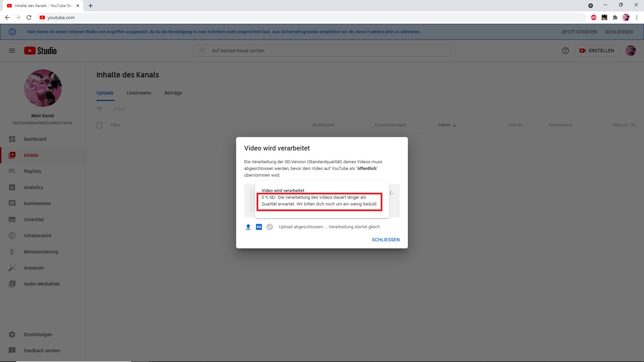This screenshot has width=644, height=362.
Task: Click the Urheberrecht copyright icon
Action: [12, 236]
